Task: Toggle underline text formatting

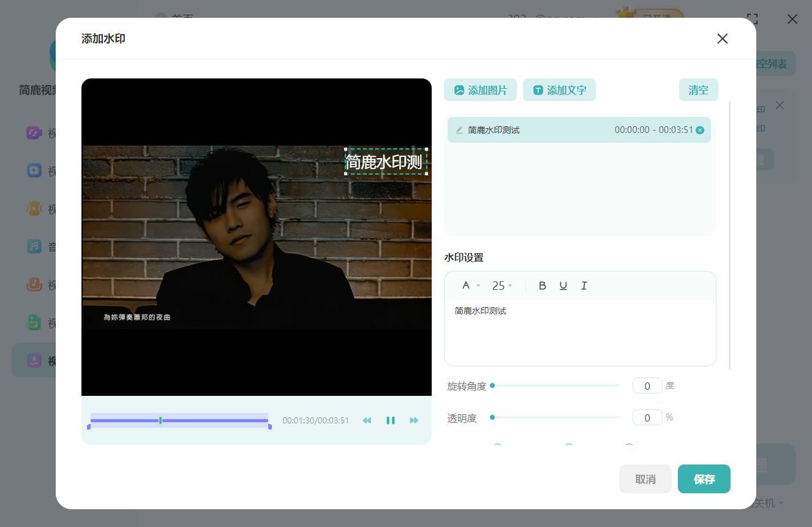Action: coord(563,286)
